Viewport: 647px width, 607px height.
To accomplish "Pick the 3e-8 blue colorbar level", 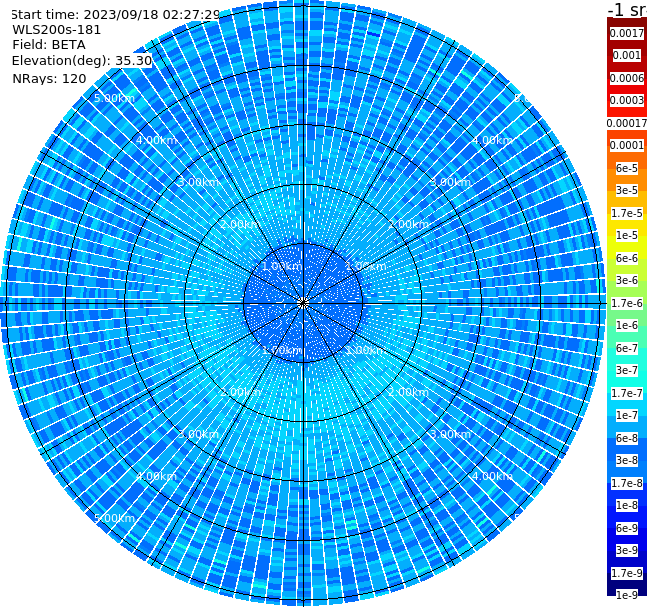I will (627, 460).
